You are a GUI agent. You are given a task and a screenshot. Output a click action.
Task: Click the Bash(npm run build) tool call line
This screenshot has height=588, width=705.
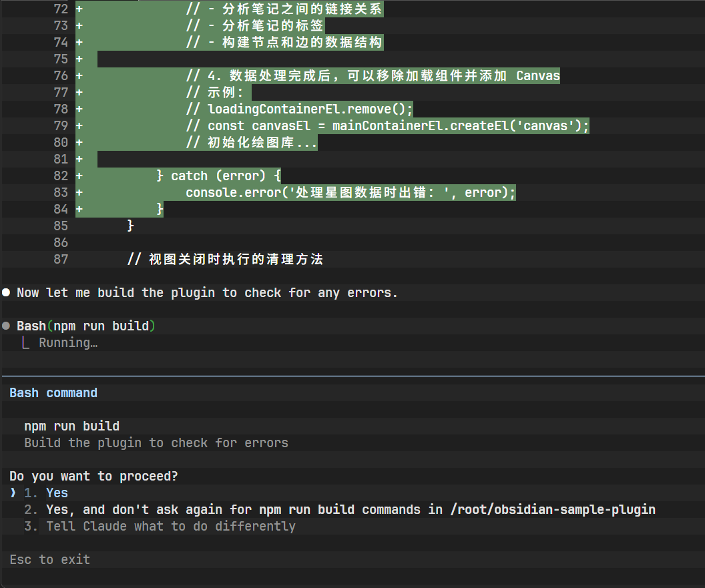86,326
